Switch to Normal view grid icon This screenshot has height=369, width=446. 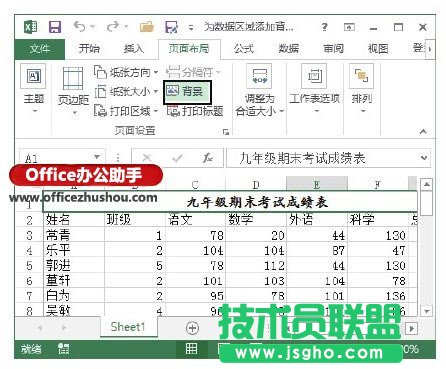[x=191, y=349]
